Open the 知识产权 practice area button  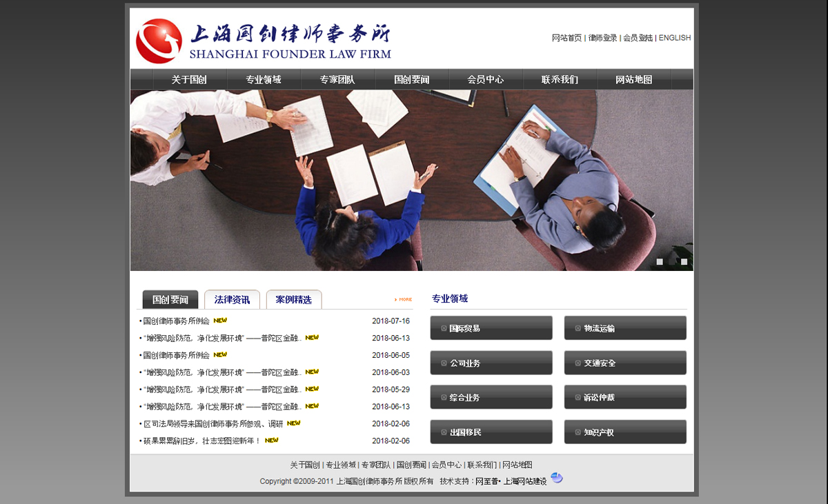[x=624, y=432]
